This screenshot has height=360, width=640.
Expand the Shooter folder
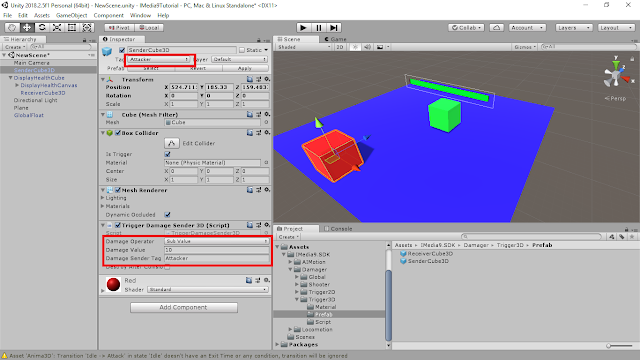(297, 284)
